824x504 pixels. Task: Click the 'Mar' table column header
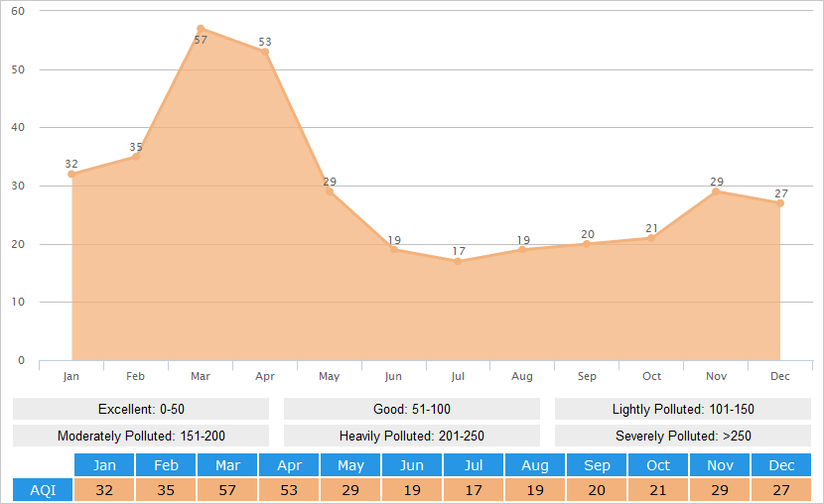pos(227,465)
